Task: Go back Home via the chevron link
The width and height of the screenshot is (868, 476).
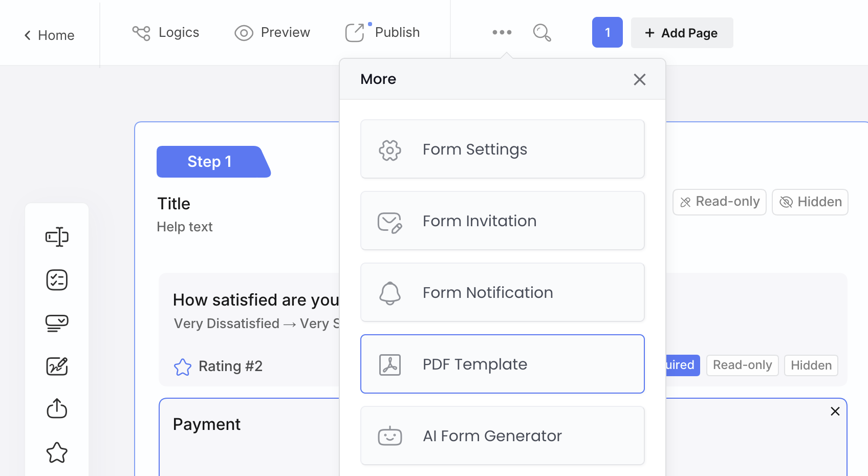Action: click(x=49, y=35)
